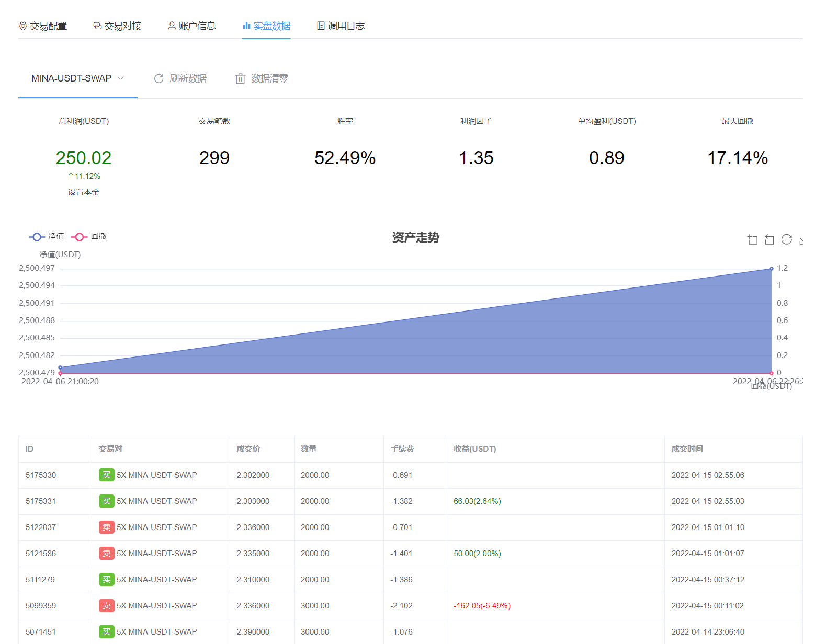Click the timestamp 2022-04-15 01:01:10

coord(708,527)
